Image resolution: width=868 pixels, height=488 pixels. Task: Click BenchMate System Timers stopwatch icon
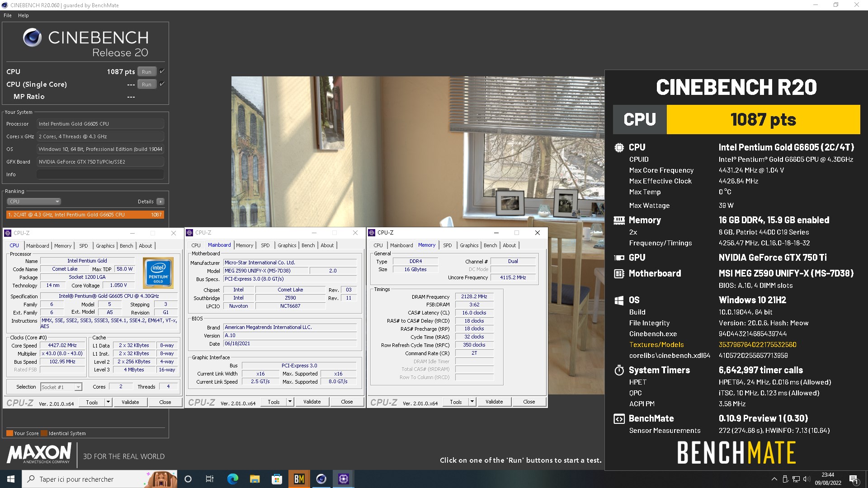619,370
